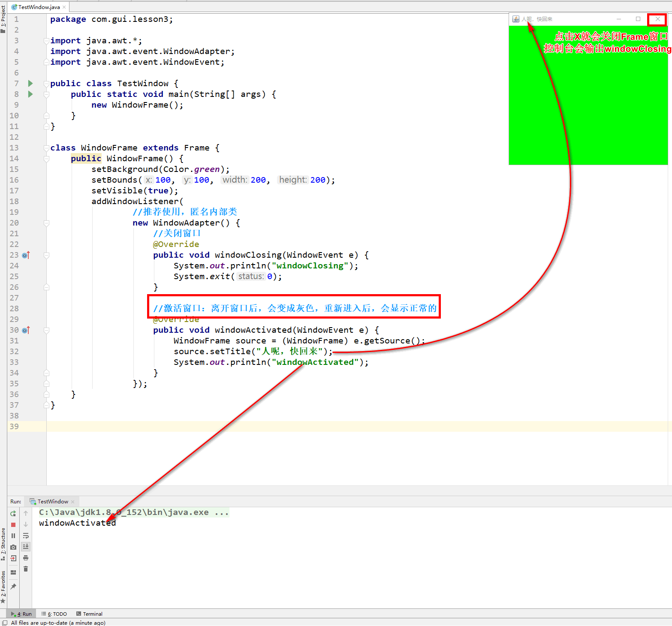Clear all console output with the trash icon
The image size is (672, 626).
[x=26, y=569]
